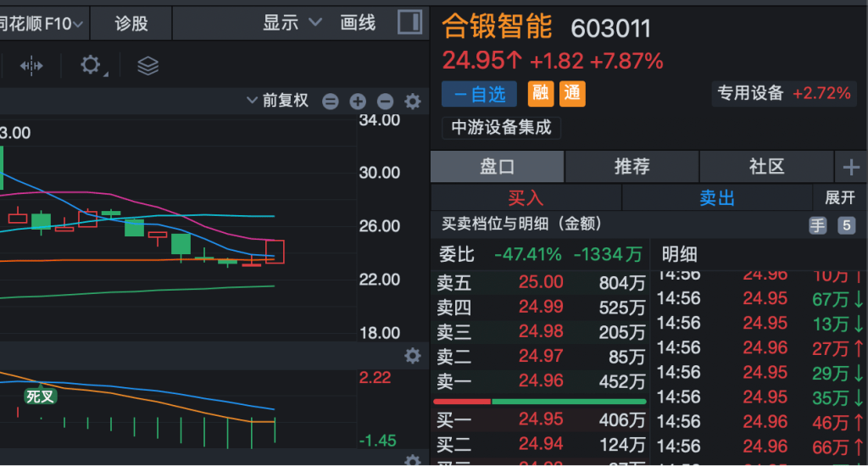This screenshot has width=868, height=466.
Task: Click the circled plus icon beside 前复权
Action: [x=358, y=102]
